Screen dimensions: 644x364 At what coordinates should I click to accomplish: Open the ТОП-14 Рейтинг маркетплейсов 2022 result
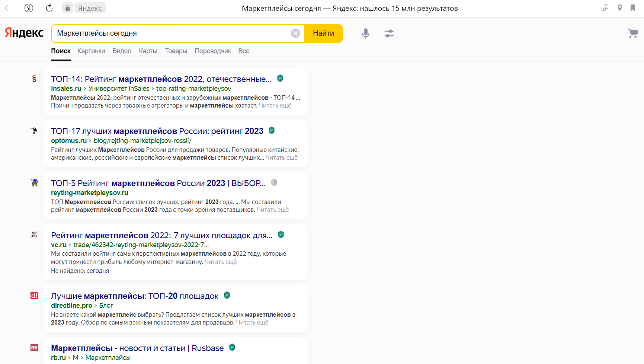pyautogui.click(x=161, y=79)
